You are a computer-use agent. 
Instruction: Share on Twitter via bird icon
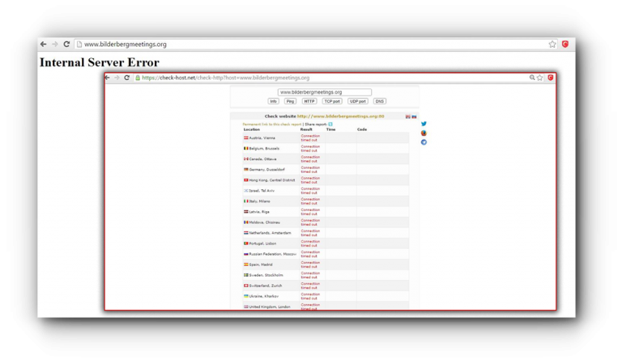click(x=424, y=124)
